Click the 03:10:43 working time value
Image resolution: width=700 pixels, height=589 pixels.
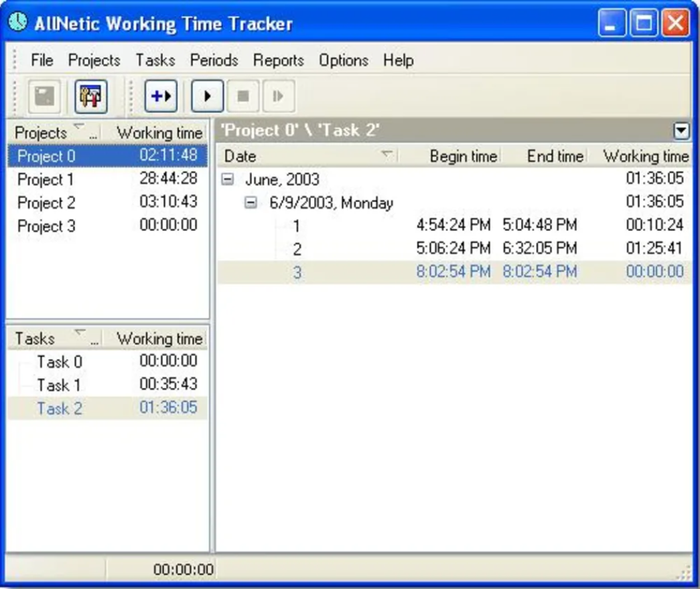click(168, 201)
